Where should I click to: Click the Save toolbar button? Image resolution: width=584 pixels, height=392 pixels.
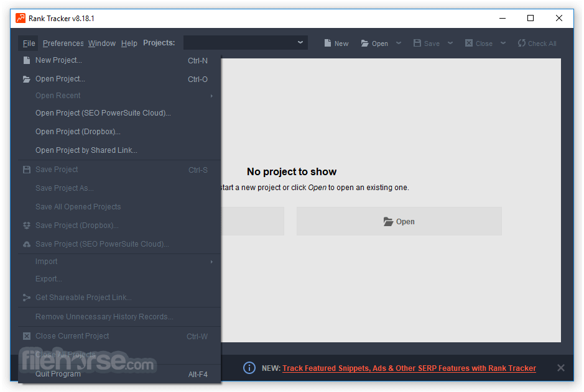(x=427, y=43)
